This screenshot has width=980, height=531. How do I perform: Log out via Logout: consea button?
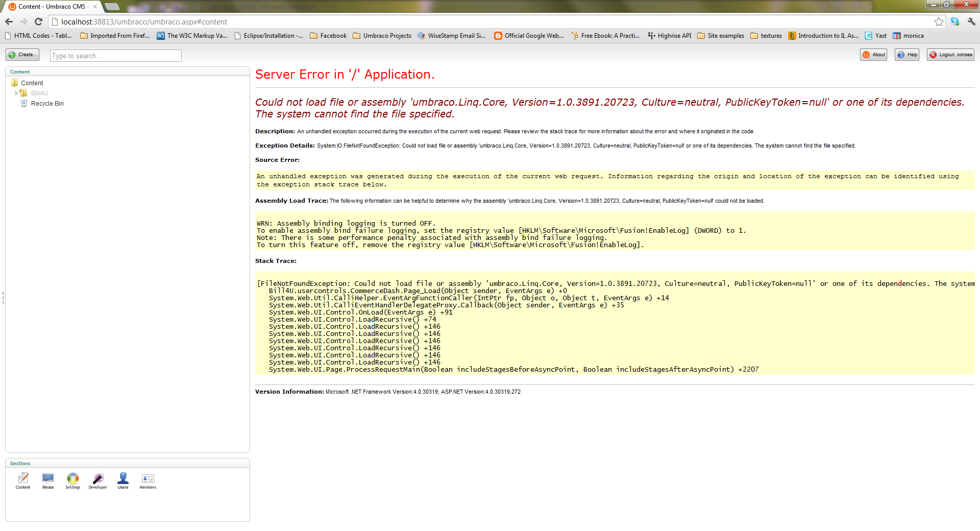950,55
